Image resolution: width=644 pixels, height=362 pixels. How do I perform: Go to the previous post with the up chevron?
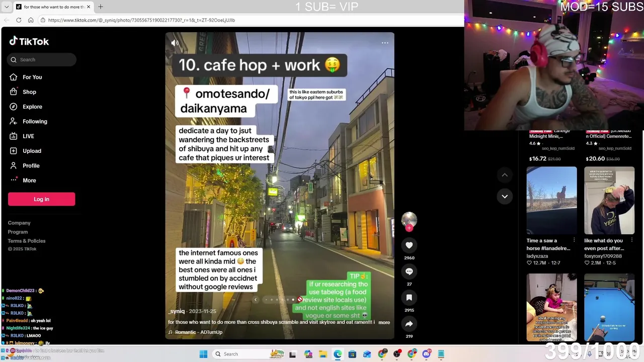pyautogui.click(x=505, y=175)
